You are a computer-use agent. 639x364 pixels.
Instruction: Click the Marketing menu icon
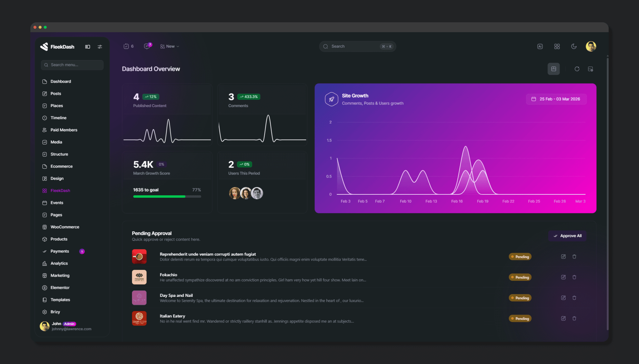pyautogui.click(x=45, y=276)
